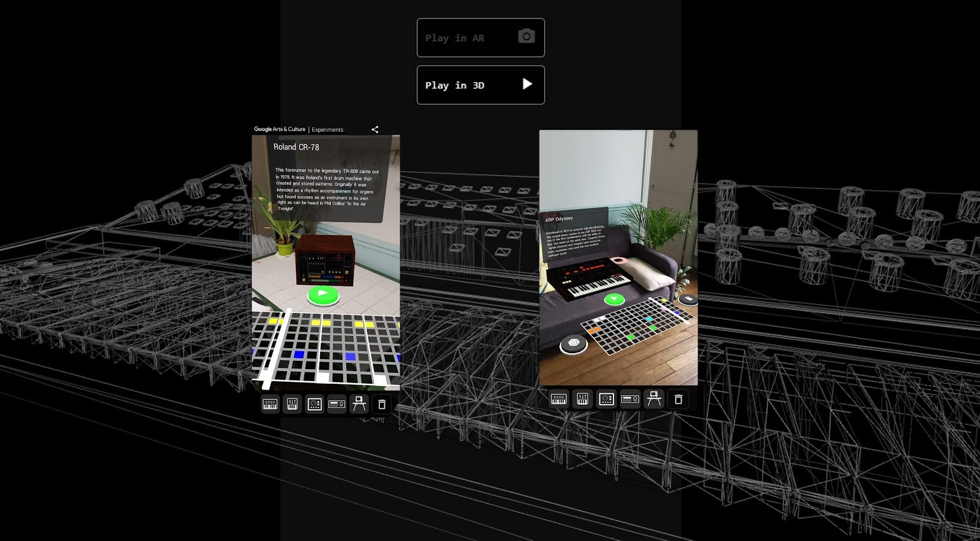Viewport: 980px width, 541px height.
Task: Select keyboard synth icon in right preview toolbar
Action: click(559, 399)
